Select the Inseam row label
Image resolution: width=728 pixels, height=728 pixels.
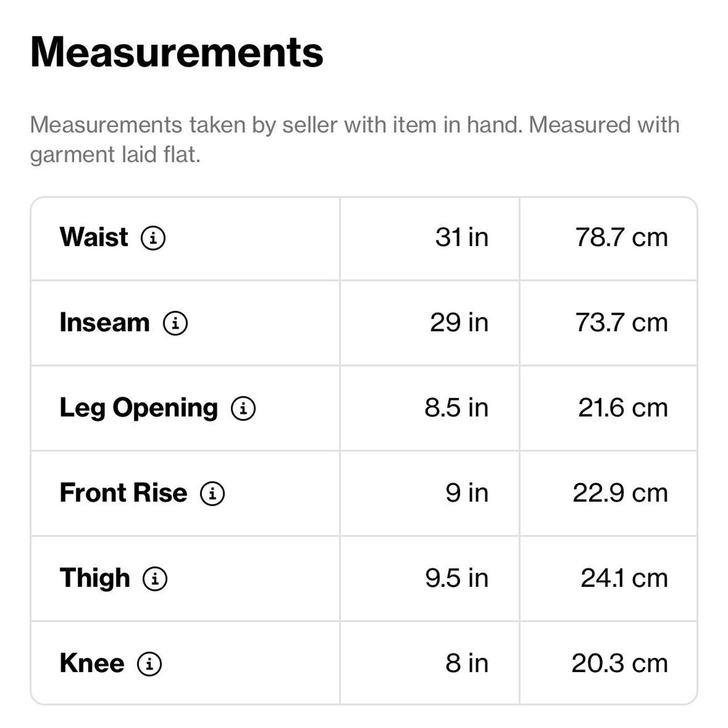pyautogui.click(x=105, y=322)
